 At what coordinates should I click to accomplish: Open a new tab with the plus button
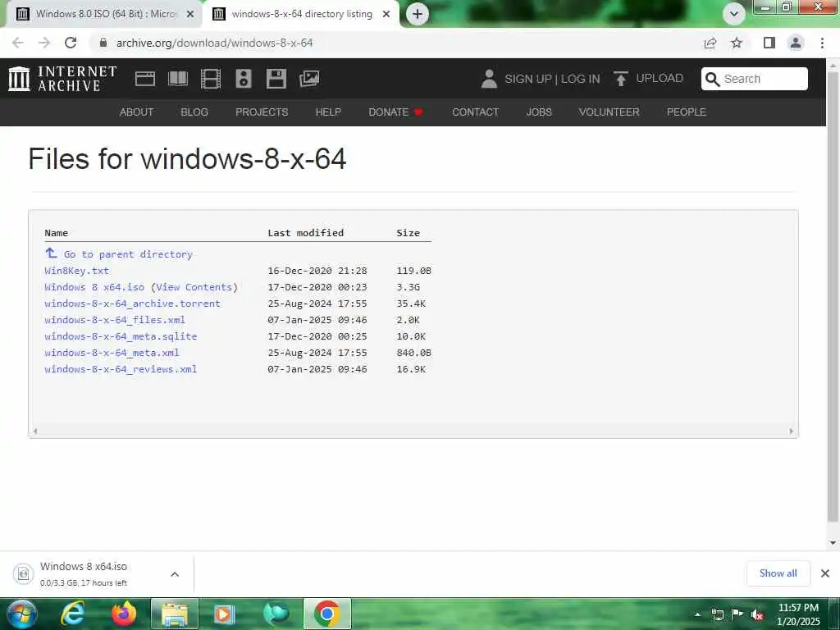(x=418, y=14)
